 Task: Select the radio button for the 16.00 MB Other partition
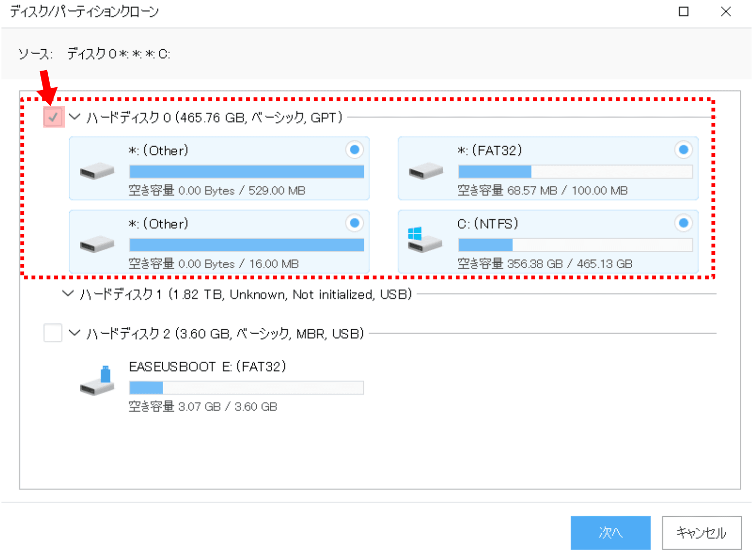(x=355, y=223)
